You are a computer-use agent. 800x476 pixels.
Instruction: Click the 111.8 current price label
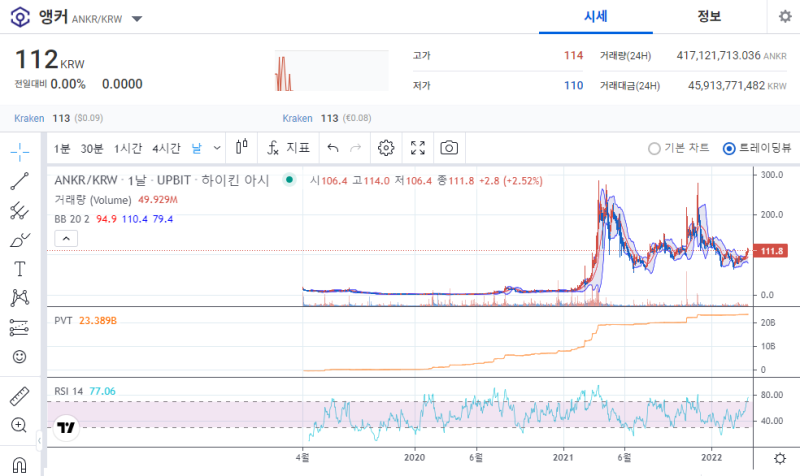point(771,251)
